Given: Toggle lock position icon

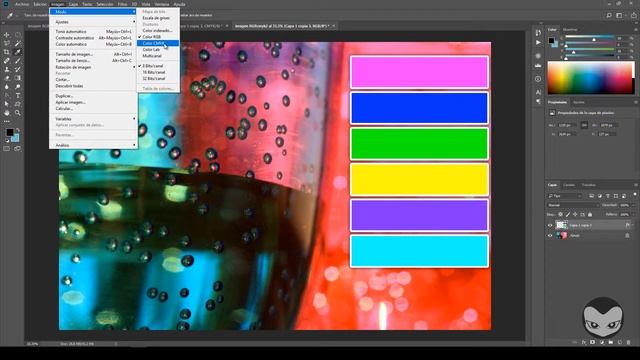Looking at the screenshot, I should [x=575, y=214].
